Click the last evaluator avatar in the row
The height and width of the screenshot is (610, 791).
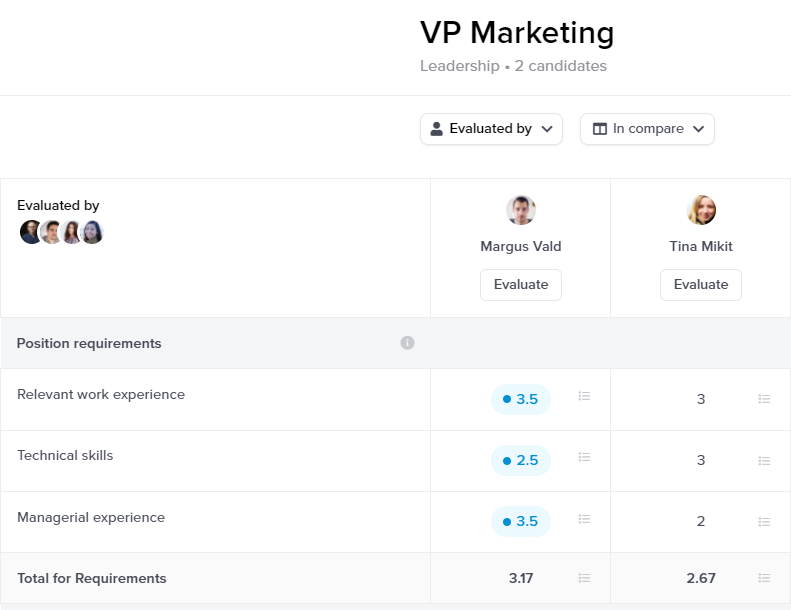(92, 232)
